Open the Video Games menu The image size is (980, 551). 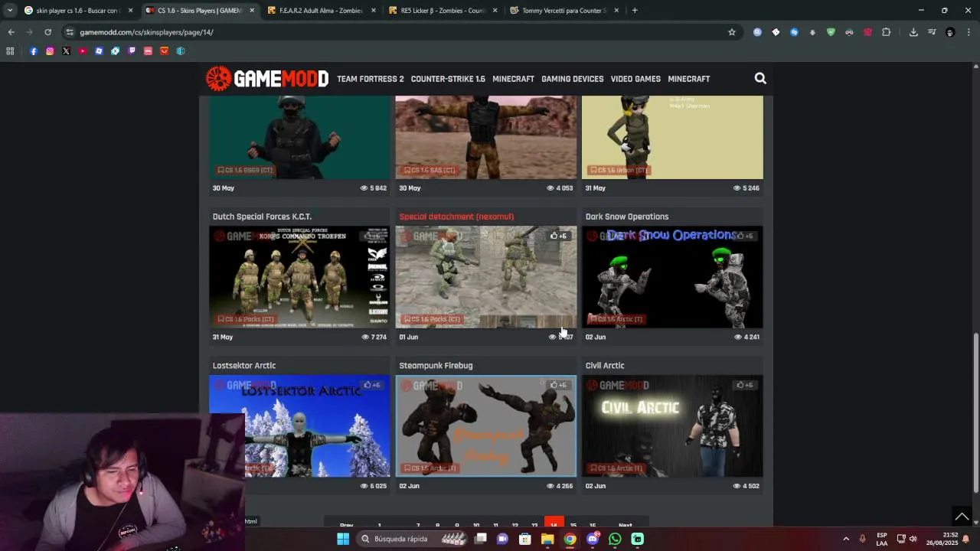pyautogui.click(x=635, y=79)
